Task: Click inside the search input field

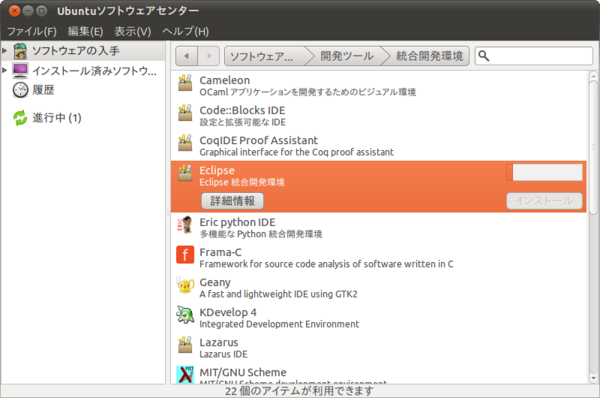Action: pyautogui.click(x=534, y=56)
